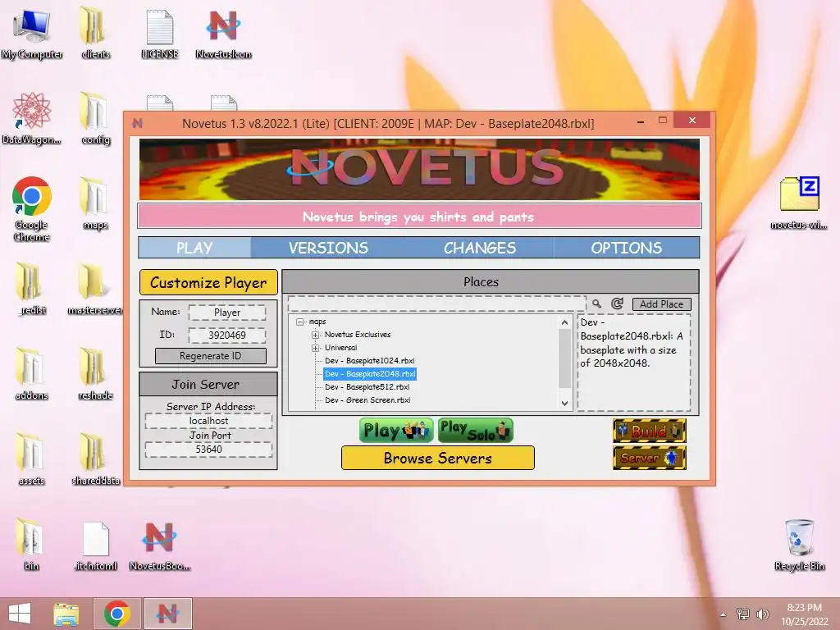This screenshot has width=840, height=630.
Task: Open the DataWagon shortcut icon
Action: coord(32,118)
